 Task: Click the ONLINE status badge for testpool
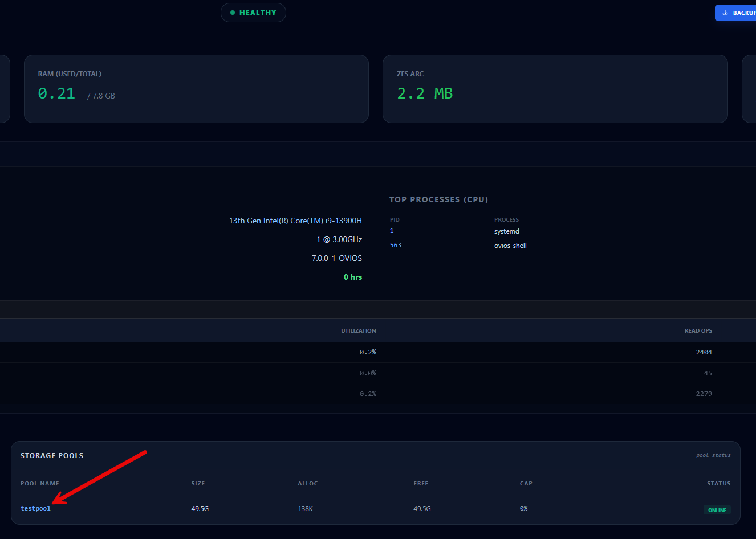click(x=717, y=510)
